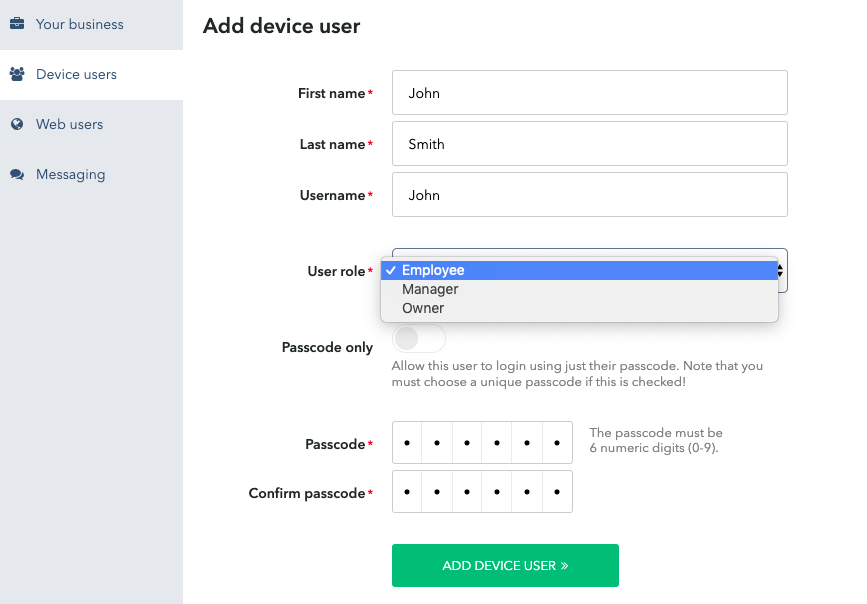Select Employee in the user role list
This screenshot has width=867, height=604.
[579, 270]
